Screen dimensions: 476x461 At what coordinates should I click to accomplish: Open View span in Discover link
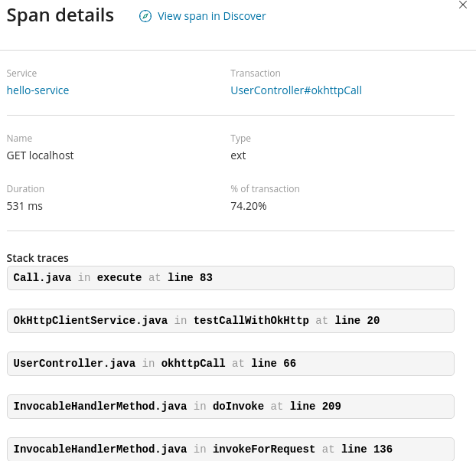click(x=211, y=16)
